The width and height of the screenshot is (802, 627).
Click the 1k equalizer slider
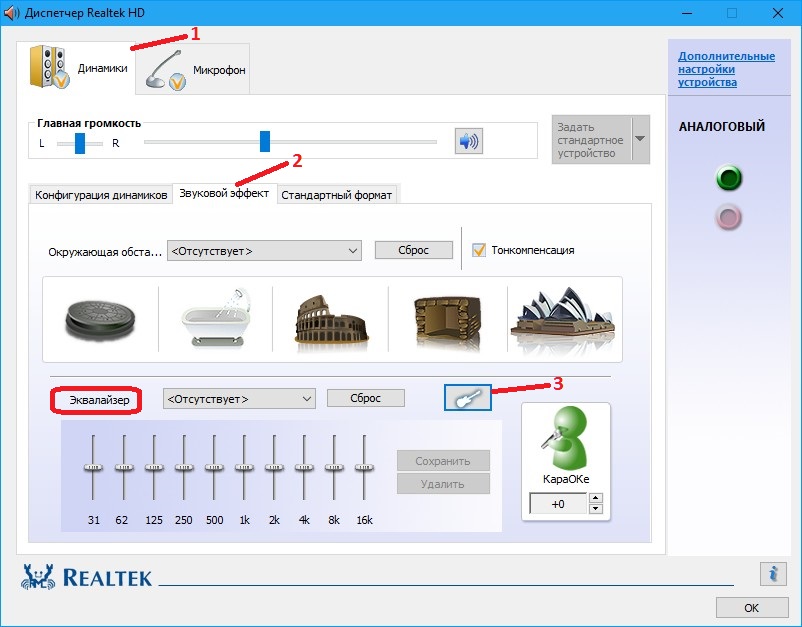[244, 467]
